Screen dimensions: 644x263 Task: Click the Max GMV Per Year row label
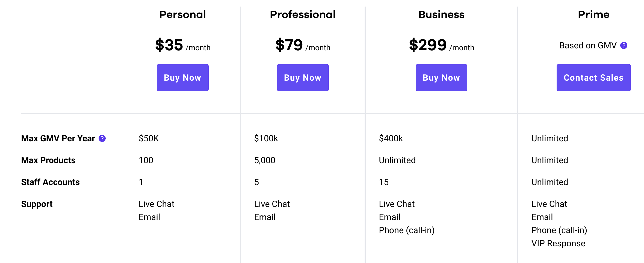tap(58, 138)
